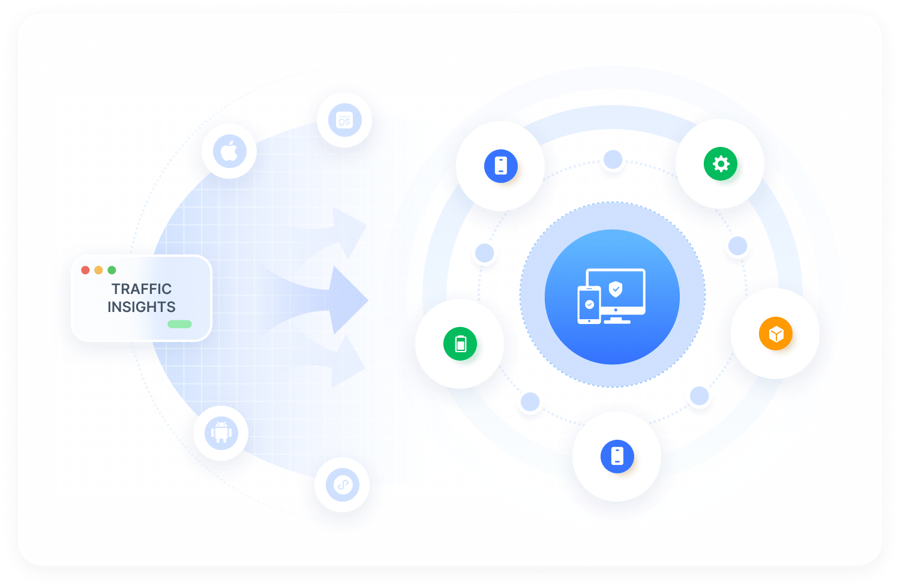Select the infinity symbol icon at the bottom
Screen dimensions: 900x588
pos(341,485)
